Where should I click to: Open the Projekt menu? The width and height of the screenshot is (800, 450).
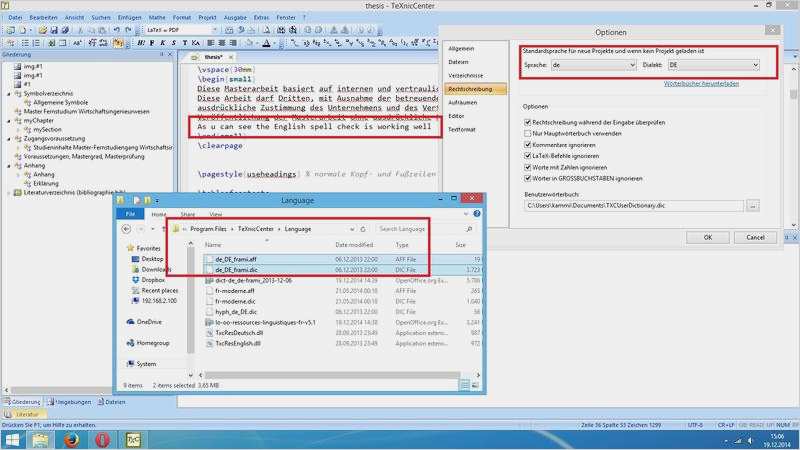click(207, 17)
